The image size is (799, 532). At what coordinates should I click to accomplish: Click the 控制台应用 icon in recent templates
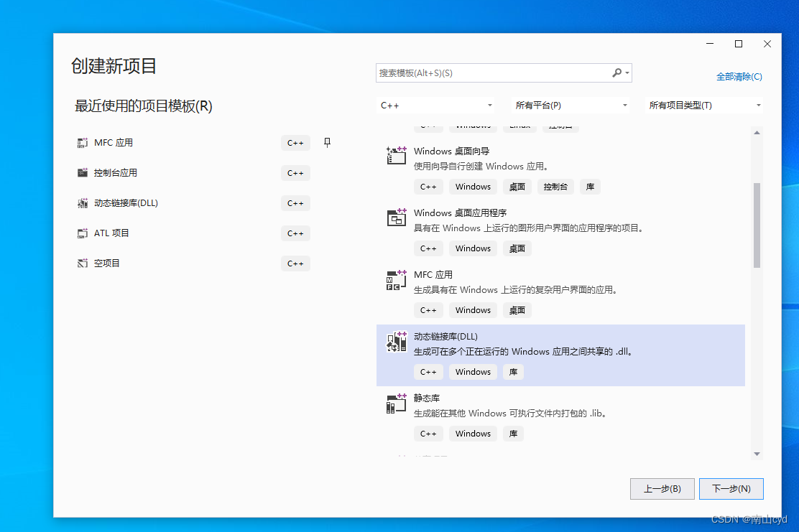[x=82, y=173]
